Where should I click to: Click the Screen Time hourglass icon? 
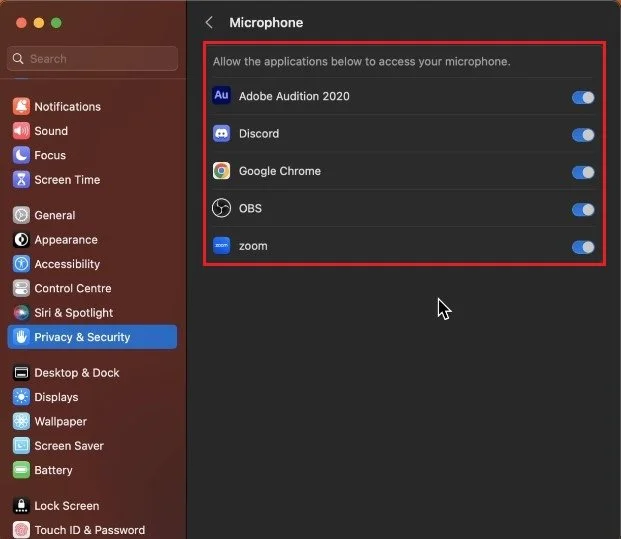coord(21,179)
